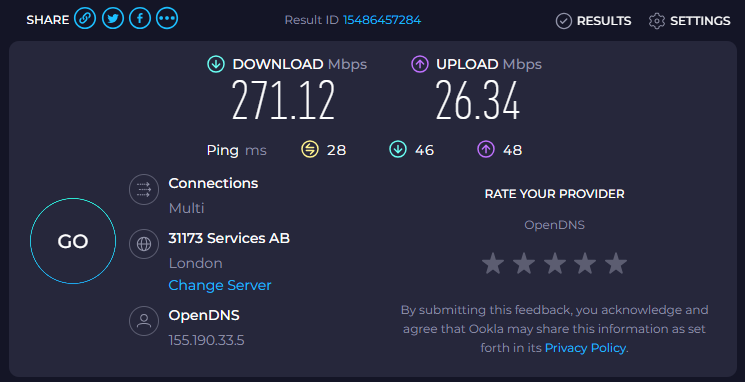This screenshot has height=382, width=745.
Task: Share result on Facebook
Action: (140, 19)
